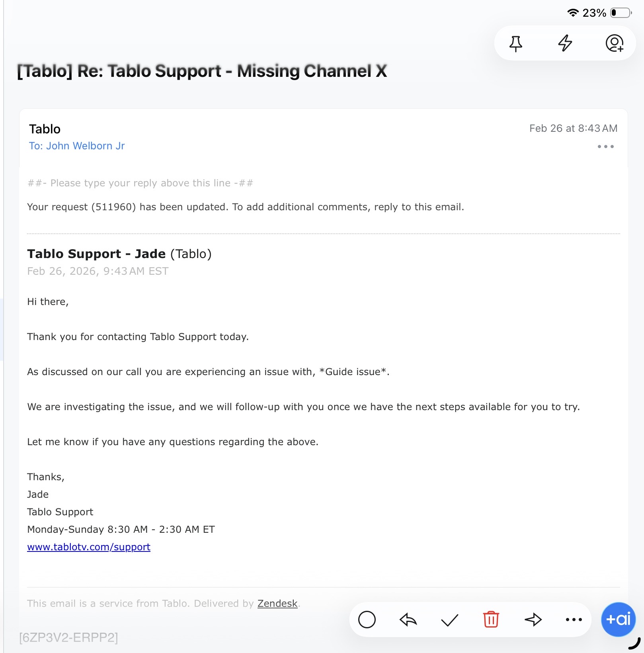
Task: Tap the lightning bolt quick action icon
Action: coord(565,43)
